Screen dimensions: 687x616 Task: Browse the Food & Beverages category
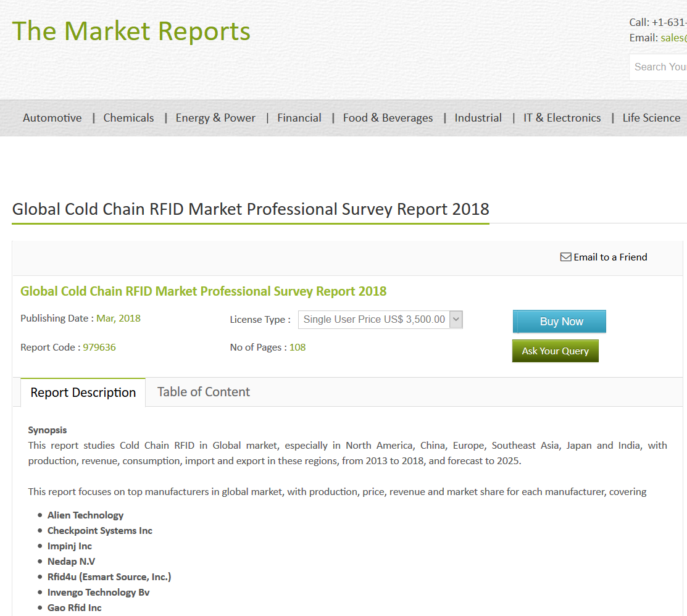pyautogui.click(x=388, y=118)
